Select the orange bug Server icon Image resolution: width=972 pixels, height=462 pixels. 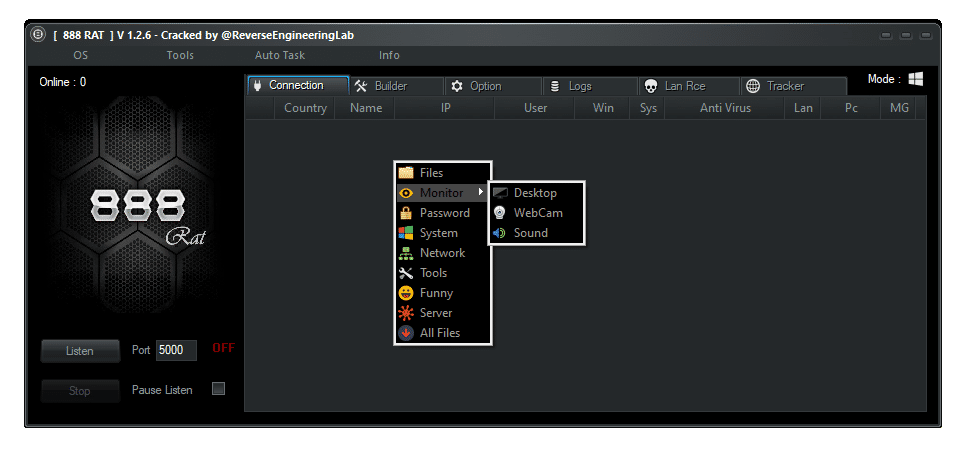coord(406,313)
